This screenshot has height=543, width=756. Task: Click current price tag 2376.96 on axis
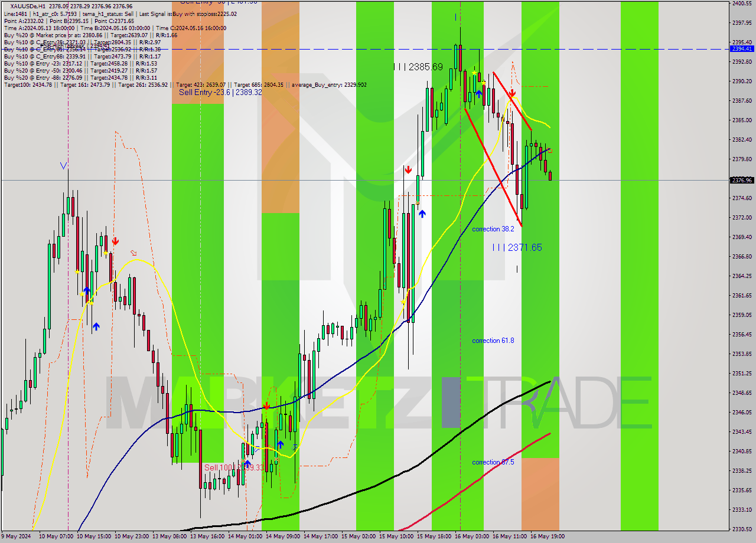coord(742,180)
